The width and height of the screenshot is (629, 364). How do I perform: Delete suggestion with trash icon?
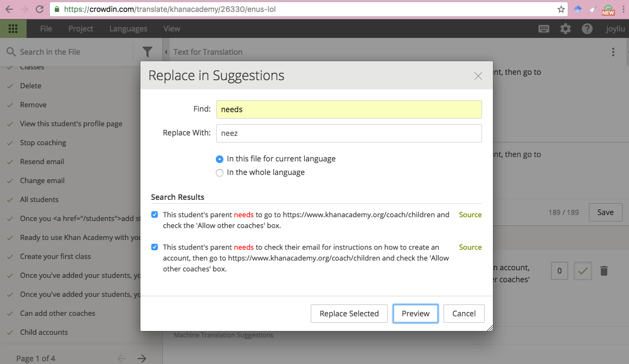click(x=604, y=271)
